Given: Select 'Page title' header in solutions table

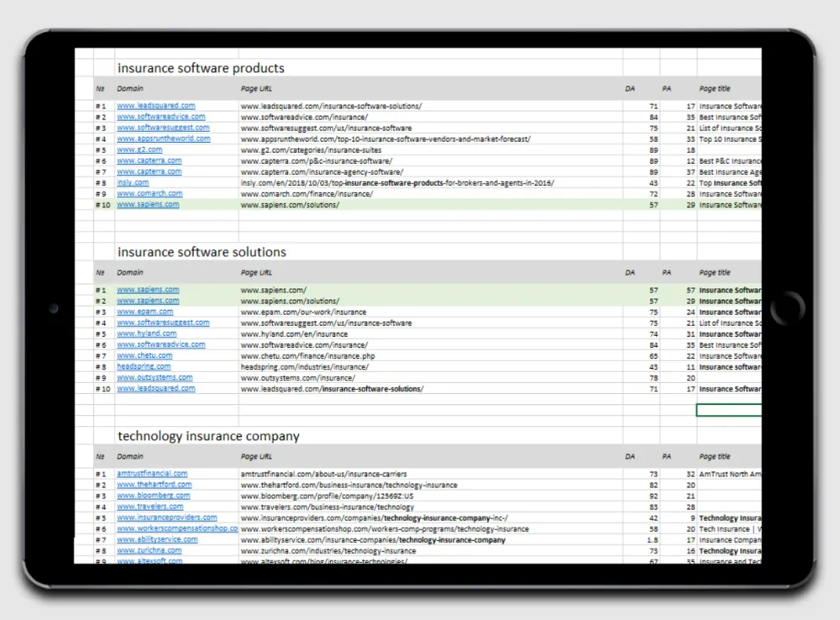Looking at the screenshot, I should coord(715,272).
